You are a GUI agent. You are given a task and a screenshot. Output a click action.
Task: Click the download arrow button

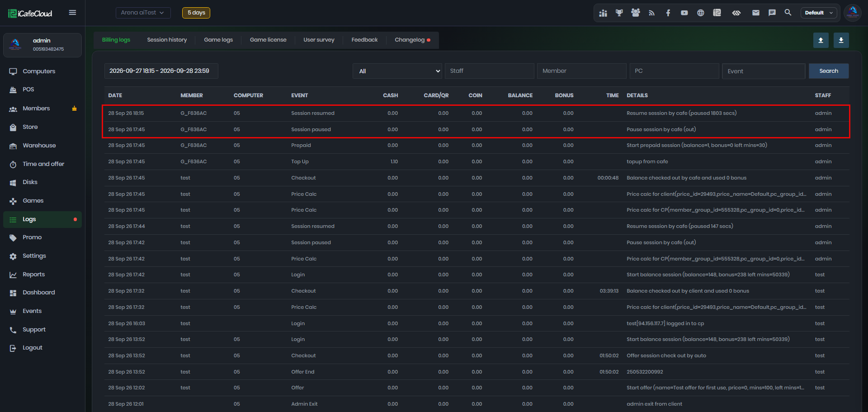pyautogui.click(x=841, y=40)
